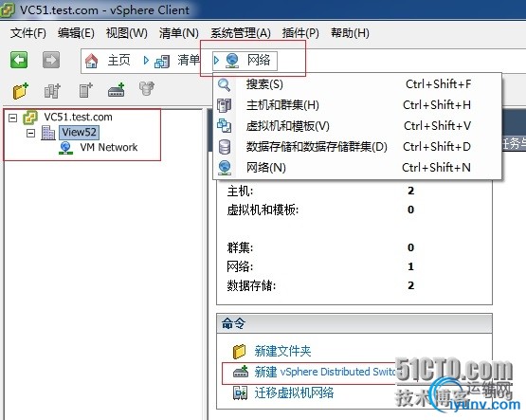Viewport: 526px width, 420px height.
Task: Click the globe icon beside 网络(N) in the menu
Action: pos(225,168)
